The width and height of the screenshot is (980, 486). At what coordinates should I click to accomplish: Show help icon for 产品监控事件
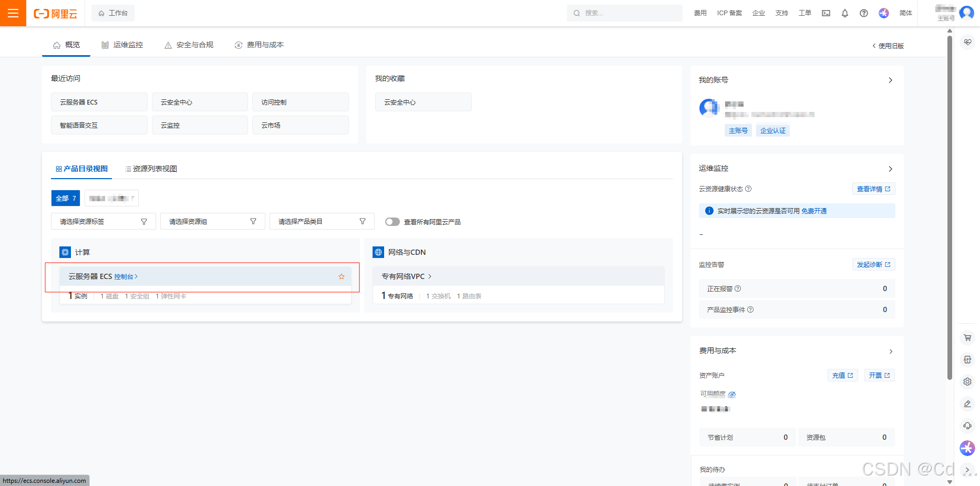[750, 309]
